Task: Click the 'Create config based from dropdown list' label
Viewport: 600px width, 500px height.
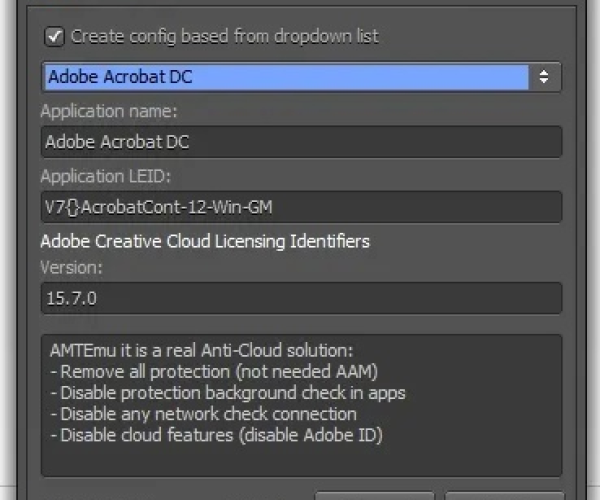Action: click(225, 36)
